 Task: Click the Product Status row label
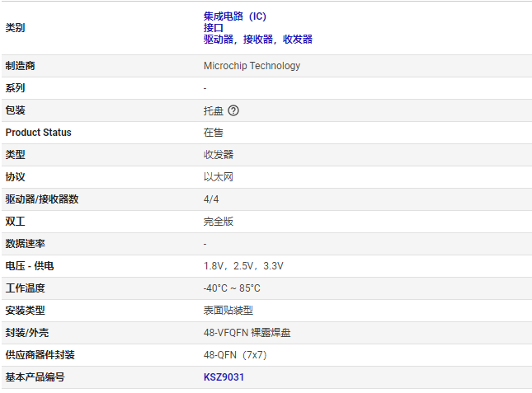[x=39, y=133]
